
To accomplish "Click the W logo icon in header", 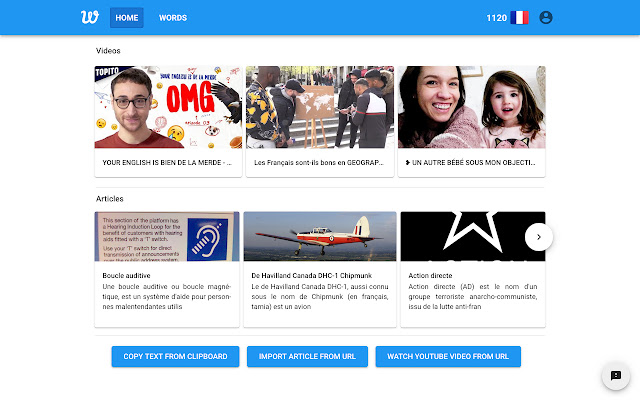I will click(90, 18).
